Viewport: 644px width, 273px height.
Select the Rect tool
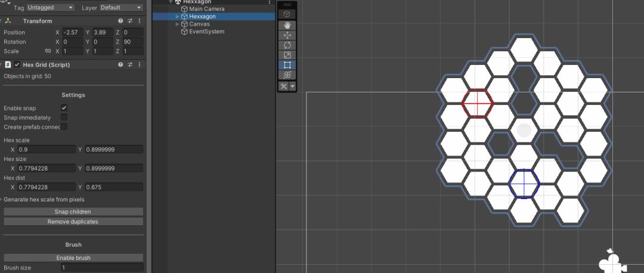[x=287, y=65]
